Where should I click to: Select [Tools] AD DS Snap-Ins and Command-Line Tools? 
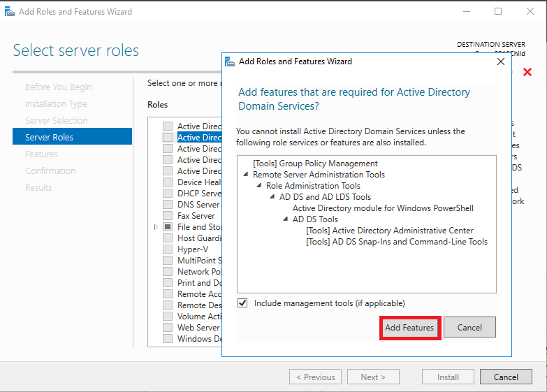[x=397, y=242]
